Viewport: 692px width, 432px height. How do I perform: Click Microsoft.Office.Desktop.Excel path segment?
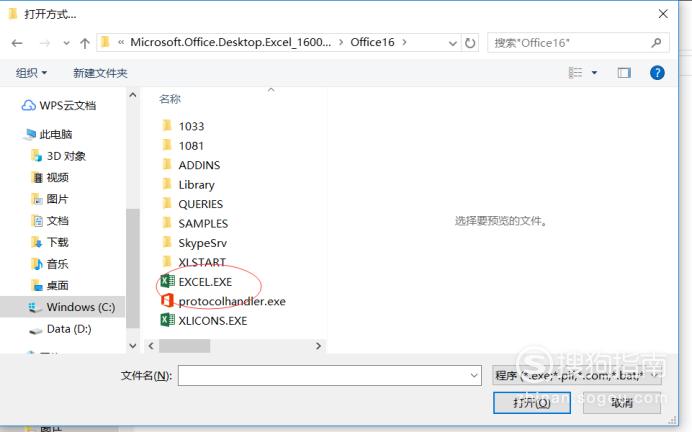[x=230, y=42]
